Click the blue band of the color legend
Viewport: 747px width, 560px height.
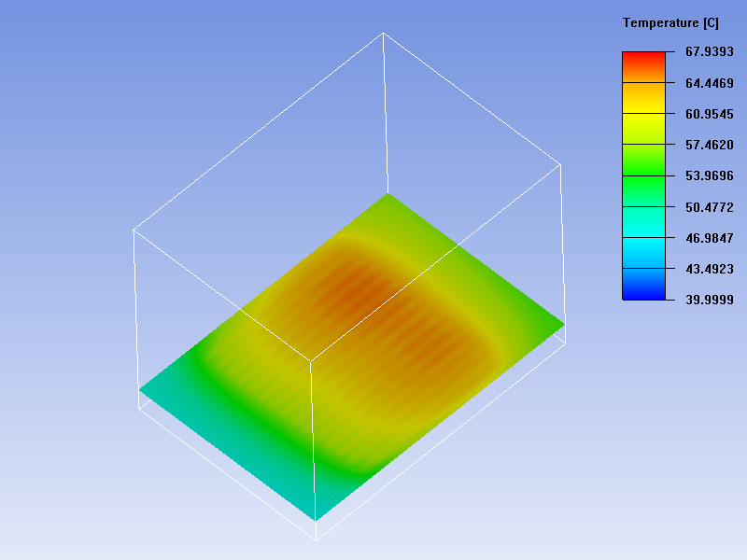tap(643, 285)
